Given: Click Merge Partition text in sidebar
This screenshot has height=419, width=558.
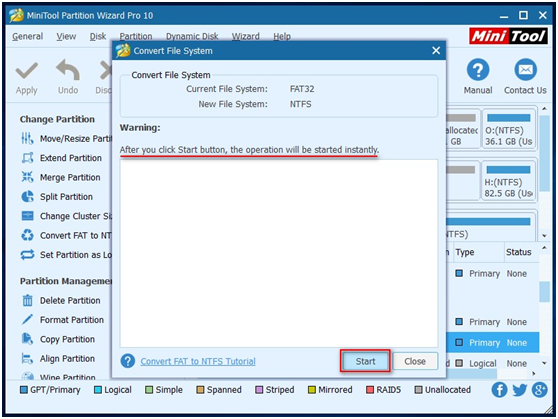Looking at the screenshot, I should pyautogui.click(x=70, y=177).
